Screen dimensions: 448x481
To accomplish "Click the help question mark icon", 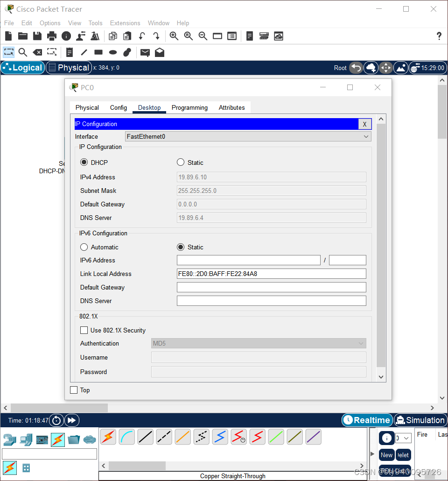I will pyautogui.click(x=439, y=36).
